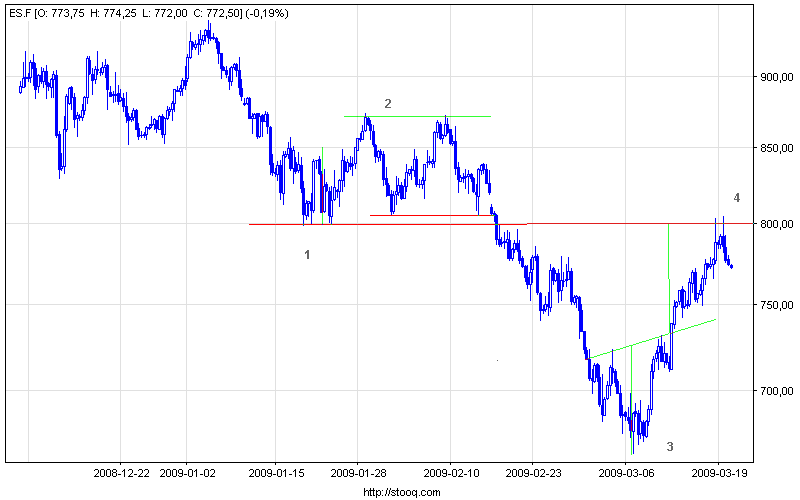Screen dimensions: 800x500
Task: Click the 2009-02-23 date label
Action: coord(533,473)
